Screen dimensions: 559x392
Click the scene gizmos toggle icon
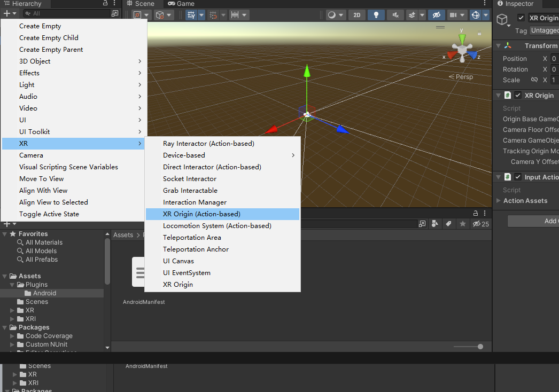click(476, 15)
